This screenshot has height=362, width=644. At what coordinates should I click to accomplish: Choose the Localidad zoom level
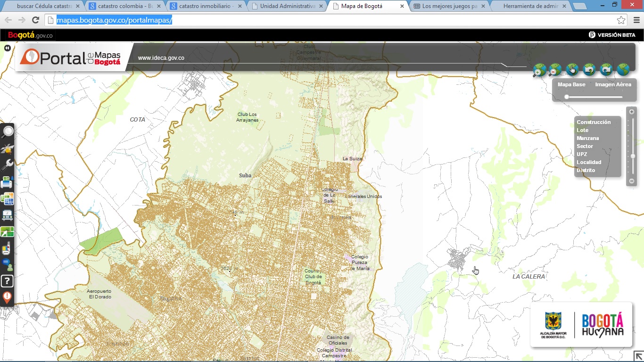[589, 162]
